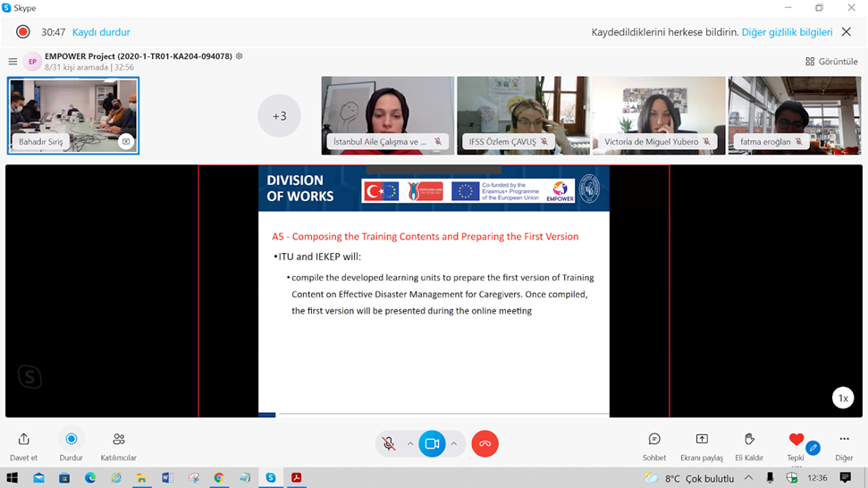Raise hand with Eli Kaldır

click(749, 440)
